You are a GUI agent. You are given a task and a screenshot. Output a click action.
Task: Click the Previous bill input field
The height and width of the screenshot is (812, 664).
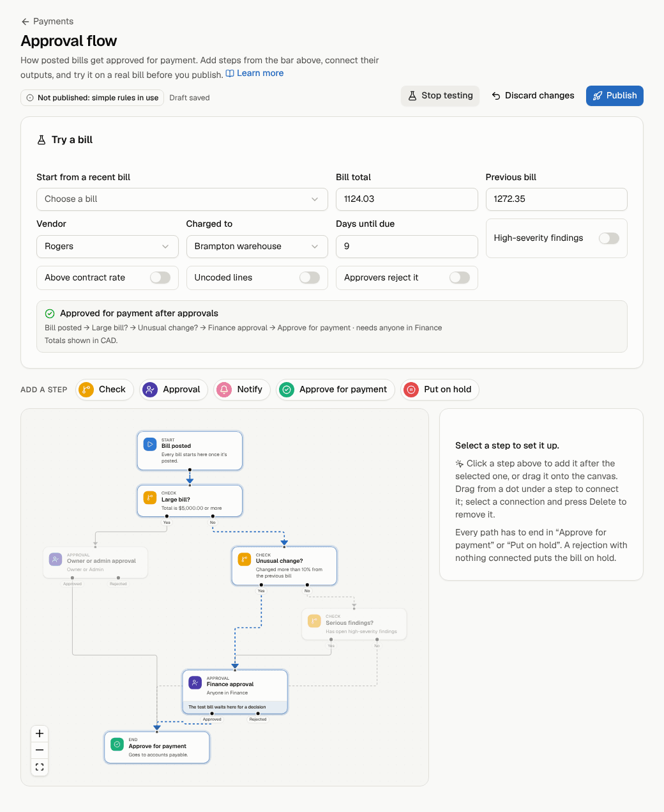pyautogui.click(x=556, y=199)
